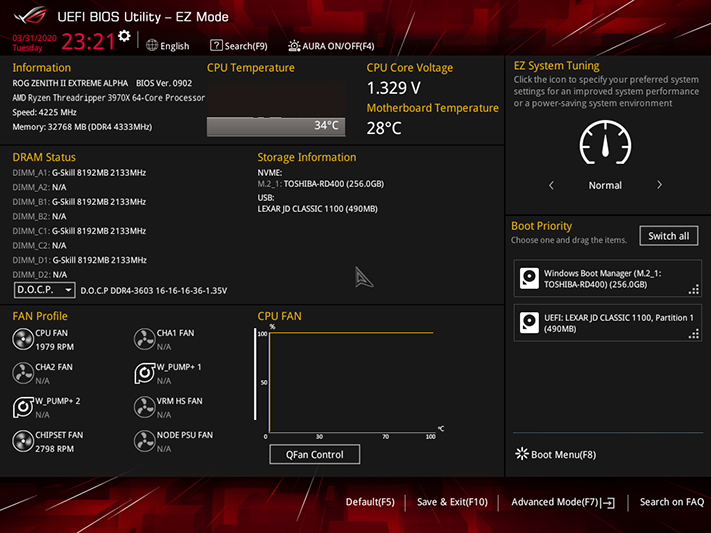Click the 28°C motherboard temperature value
The width and height of the screenshot is (711, 533).
click(x=384, y=128)
